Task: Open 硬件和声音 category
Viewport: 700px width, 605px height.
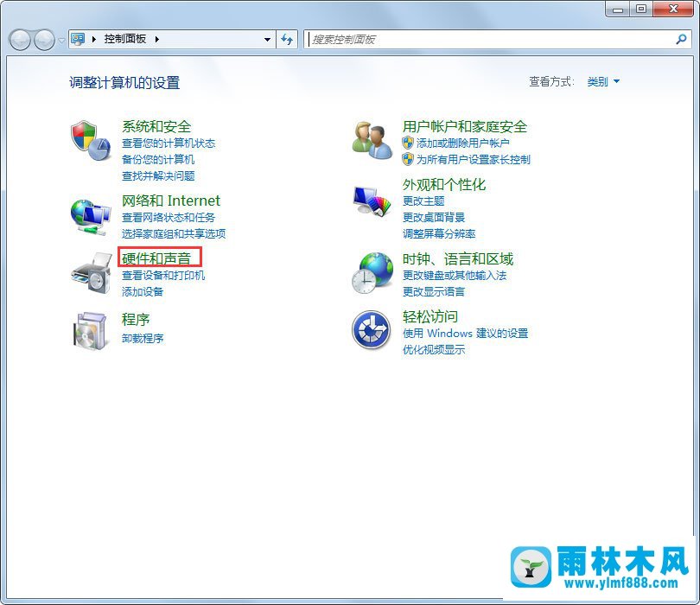Action: pyautogui.click(x=156, y=258)
